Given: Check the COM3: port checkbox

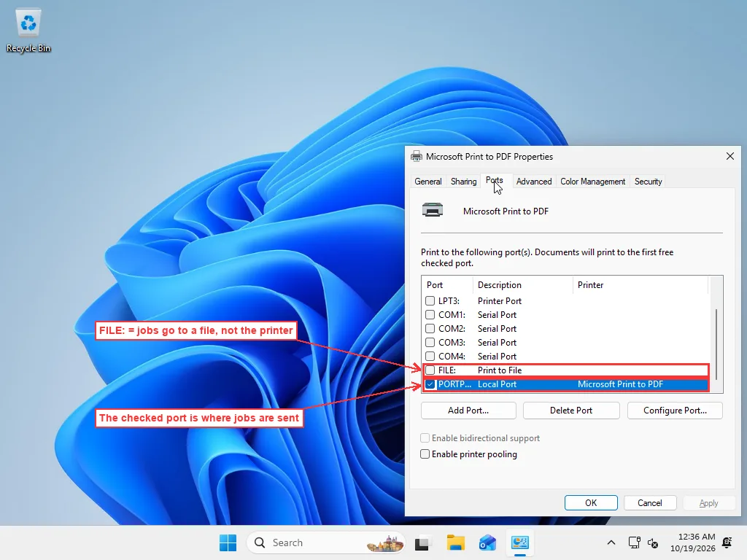Looking at the screenshot, I should tap(430, 343).
